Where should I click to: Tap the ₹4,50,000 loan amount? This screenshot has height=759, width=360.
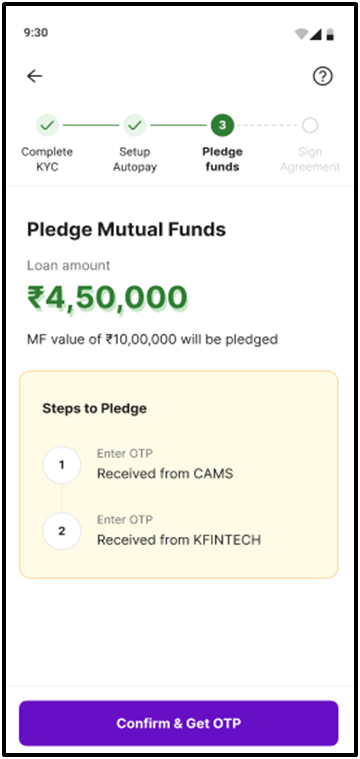[x=107, y=298]
